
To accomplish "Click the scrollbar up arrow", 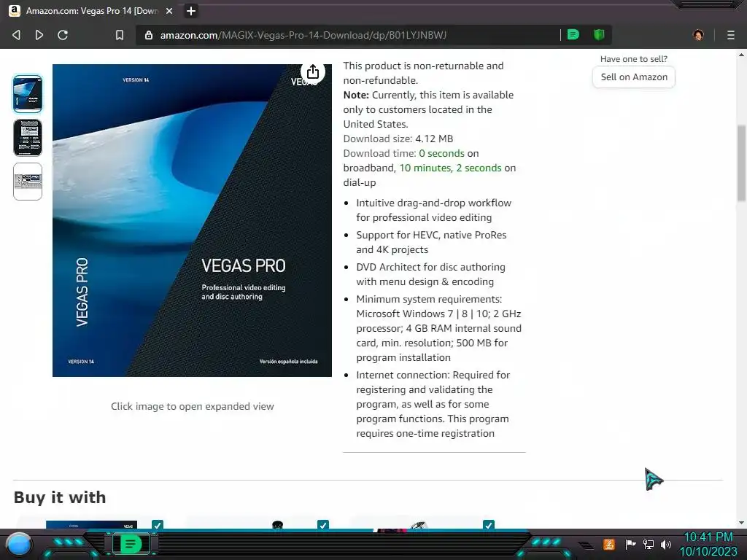I will point(741,54).
